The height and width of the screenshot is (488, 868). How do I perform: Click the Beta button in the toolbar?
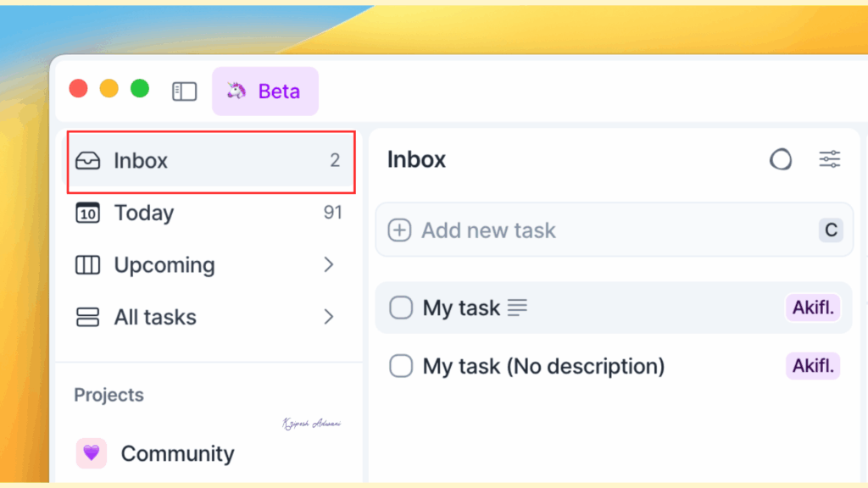point(265,91)
